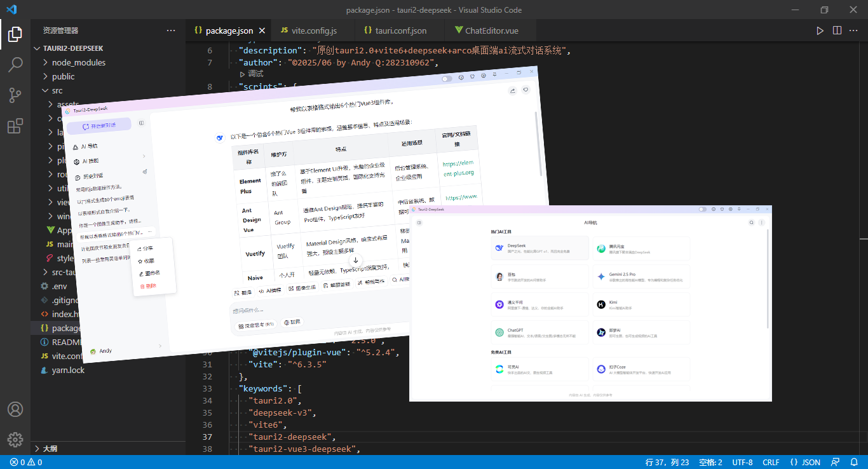Screen dimensions: 868x469
Task: Open the Gemini 2.5 Pro card in AI导航
Action: coord(641,276)
